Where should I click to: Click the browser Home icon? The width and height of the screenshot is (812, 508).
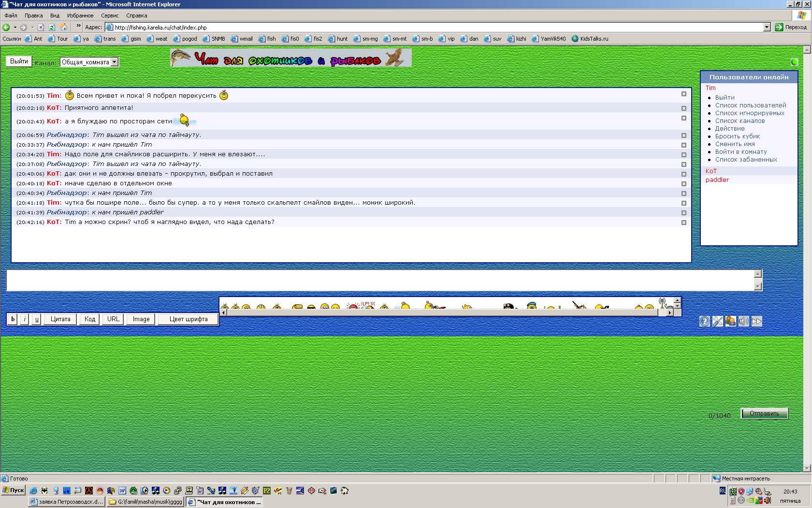[63, 28]
